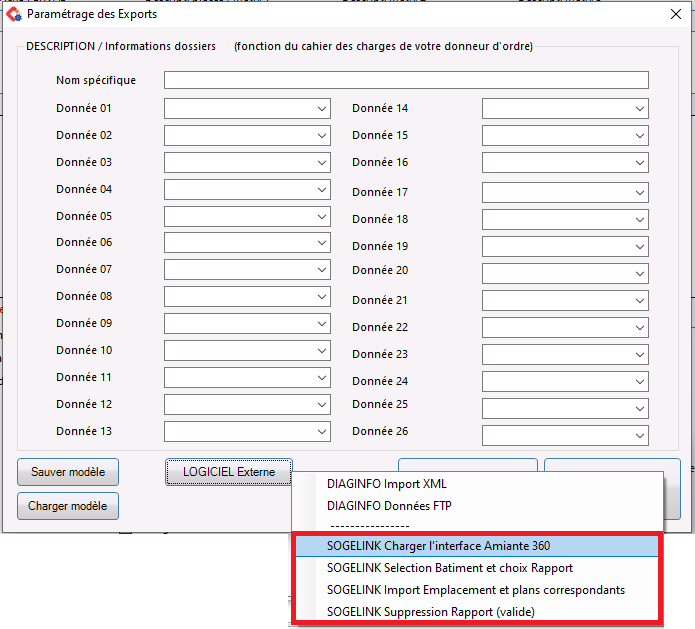The height and width of the screenshot is (629, 695).
Task: Click the app icon in title bar
Action: pos(14,14)
